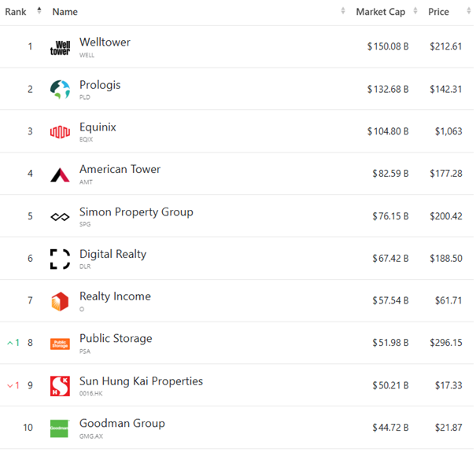
Task: Click the American Tower logo
Action: [60, 175]
